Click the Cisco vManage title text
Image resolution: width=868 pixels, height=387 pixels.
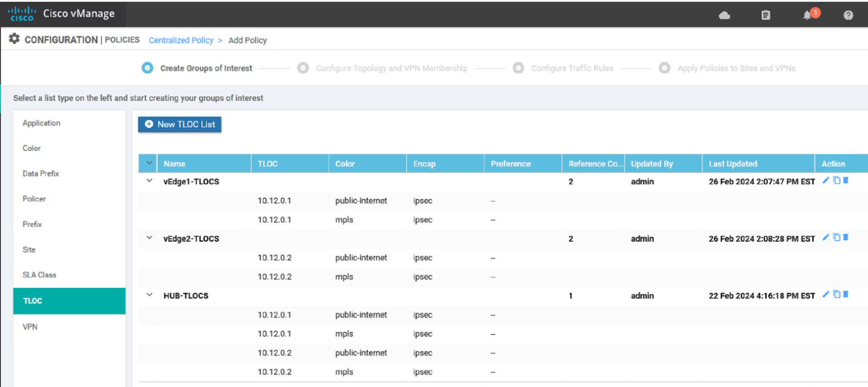click(x=79, y=14)
